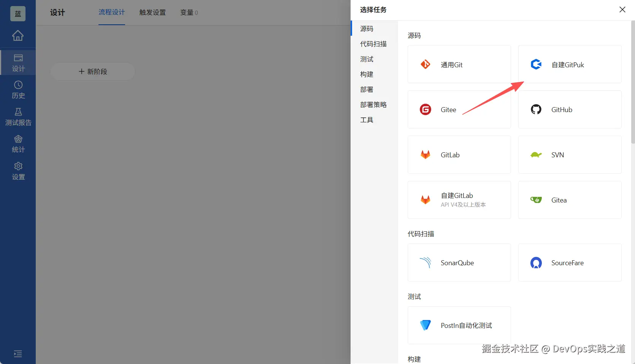635x364 pixels.
Task: Click the SonarQube wave icon
Action: click(425, 263)
